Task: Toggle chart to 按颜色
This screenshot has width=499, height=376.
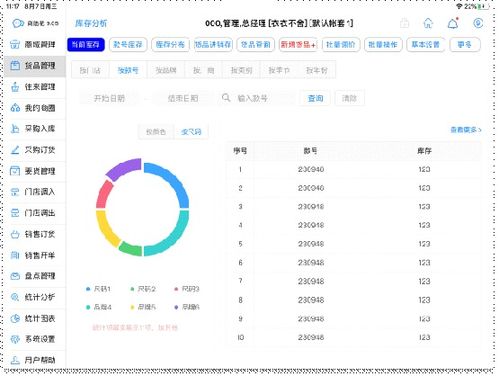Action: click(x=156, y=132)
